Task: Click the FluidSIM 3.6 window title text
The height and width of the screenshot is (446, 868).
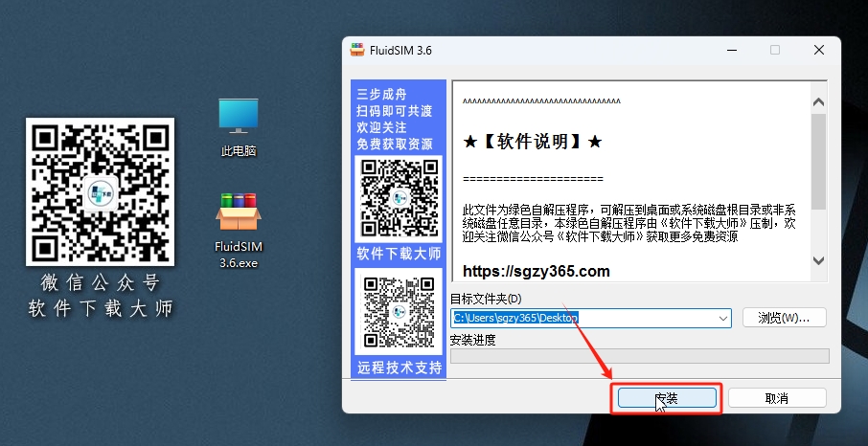Action: [400, 51]
